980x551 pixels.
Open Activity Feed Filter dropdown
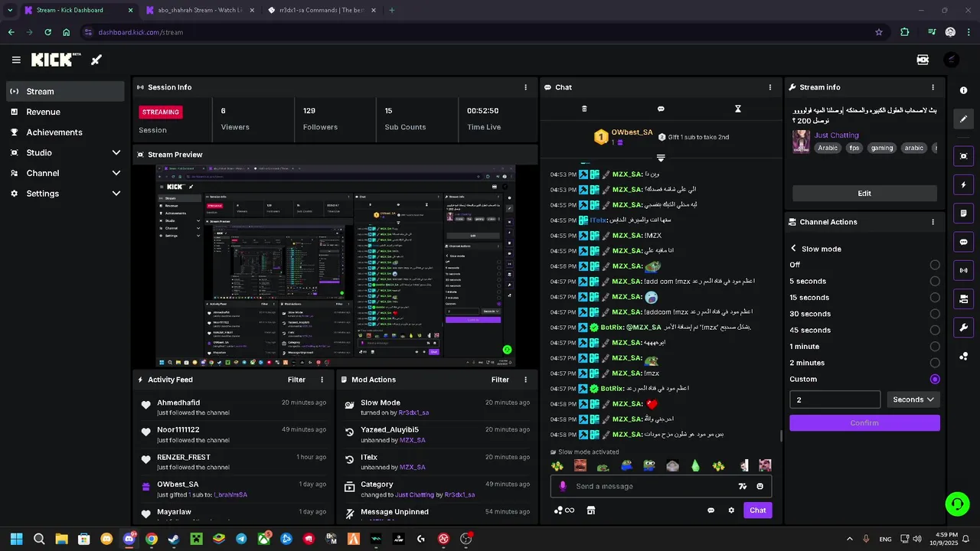pos(296,380)
